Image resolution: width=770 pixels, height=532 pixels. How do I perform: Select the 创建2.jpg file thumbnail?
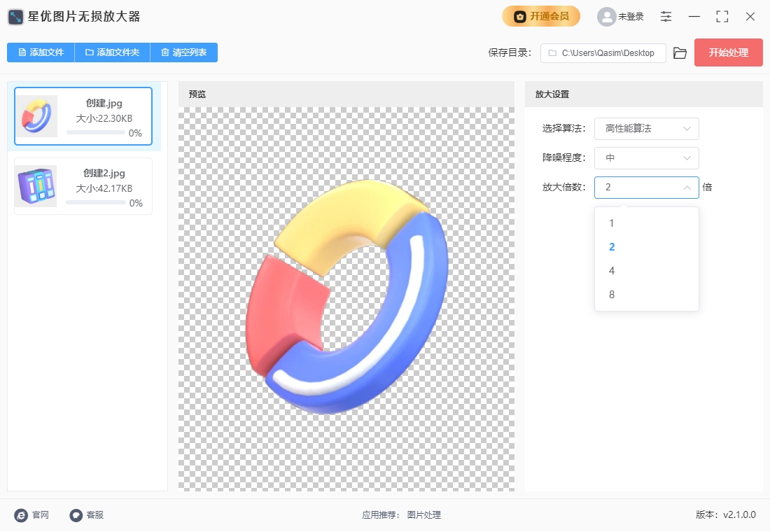pos(36,186)
